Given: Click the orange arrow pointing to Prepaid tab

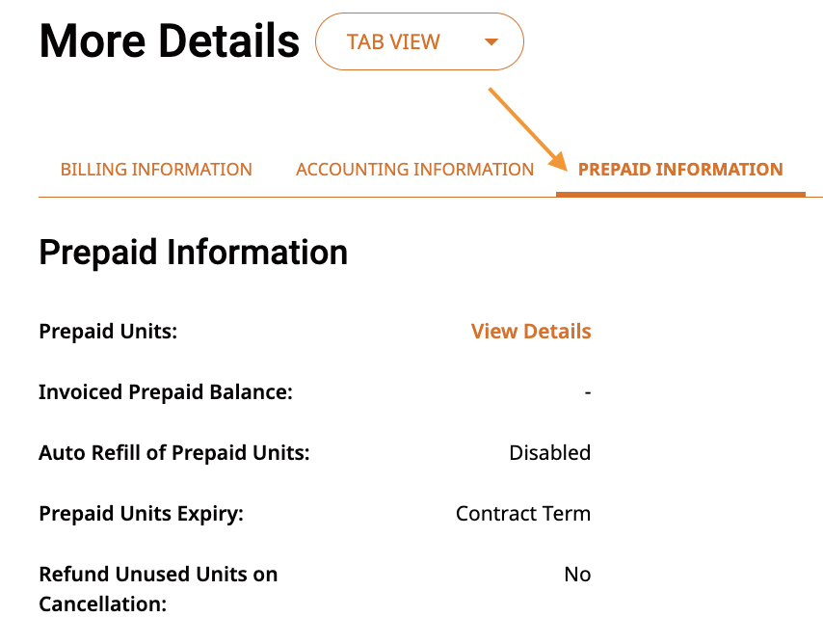Looking at the screenshot, I should (x=528, y=130).
